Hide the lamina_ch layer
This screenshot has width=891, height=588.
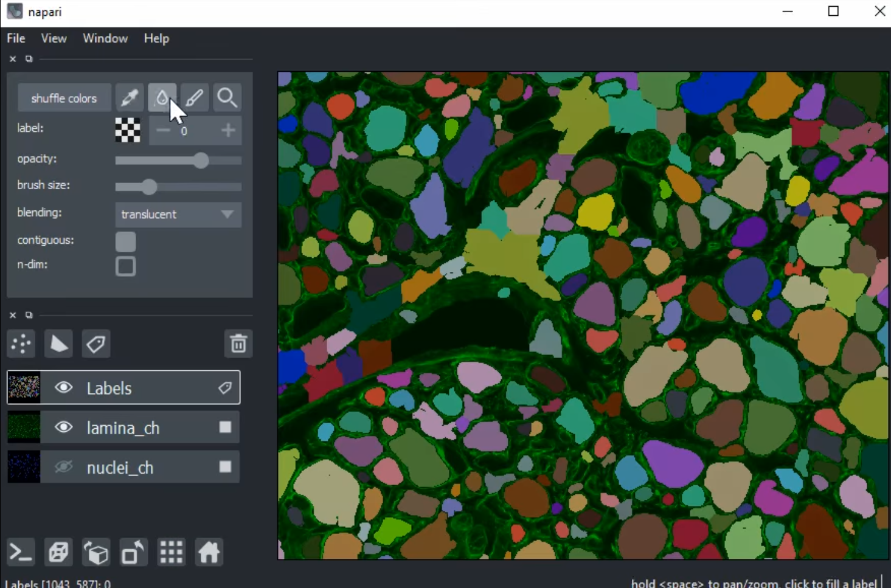click(x=63, y=427)
